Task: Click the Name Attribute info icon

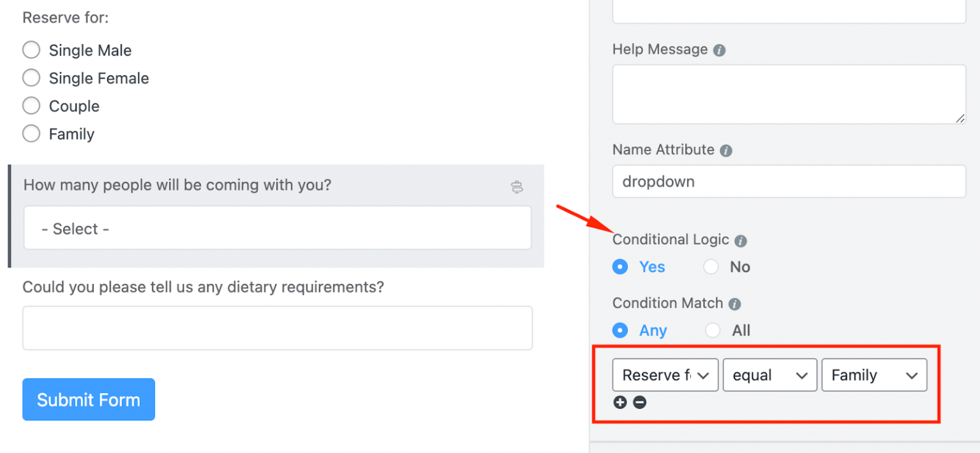Action: [725, 150]
